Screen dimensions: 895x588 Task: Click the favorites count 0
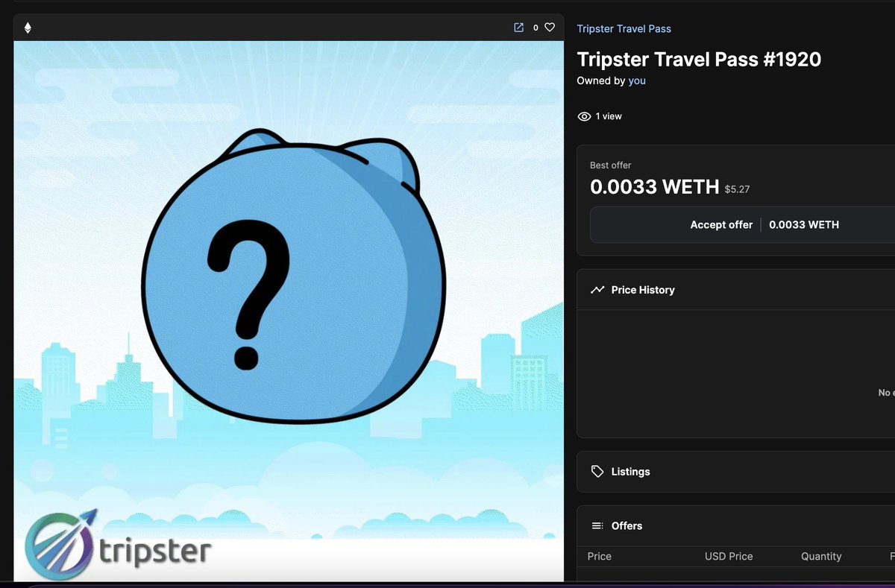point(536,28)
